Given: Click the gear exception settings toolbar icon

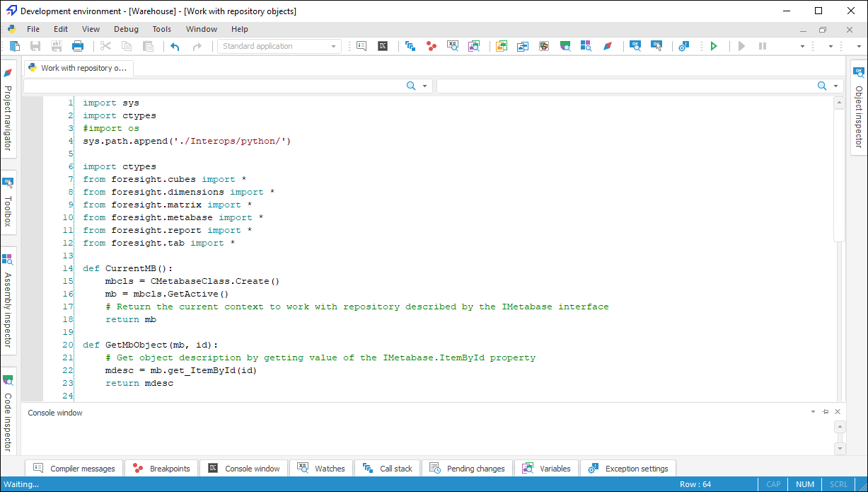Looking at the screenshot, I should click(x=683, y=46).
